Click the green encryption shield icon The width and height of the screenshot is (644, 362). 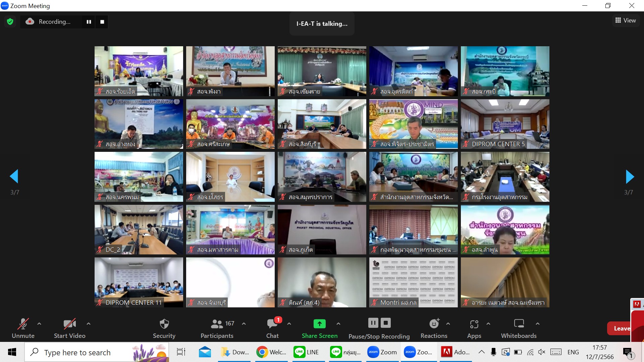tap(10, 22)
